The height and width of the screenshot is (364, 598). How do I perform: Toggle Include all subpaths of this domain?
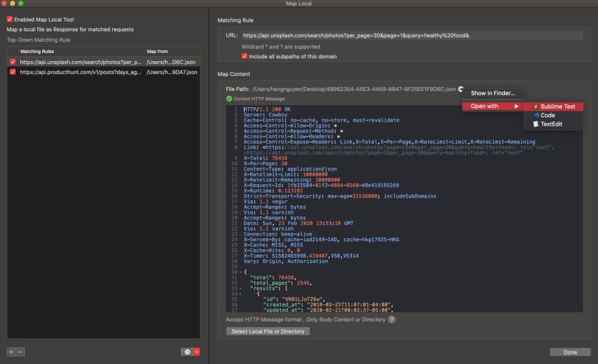tap(244, 56)
